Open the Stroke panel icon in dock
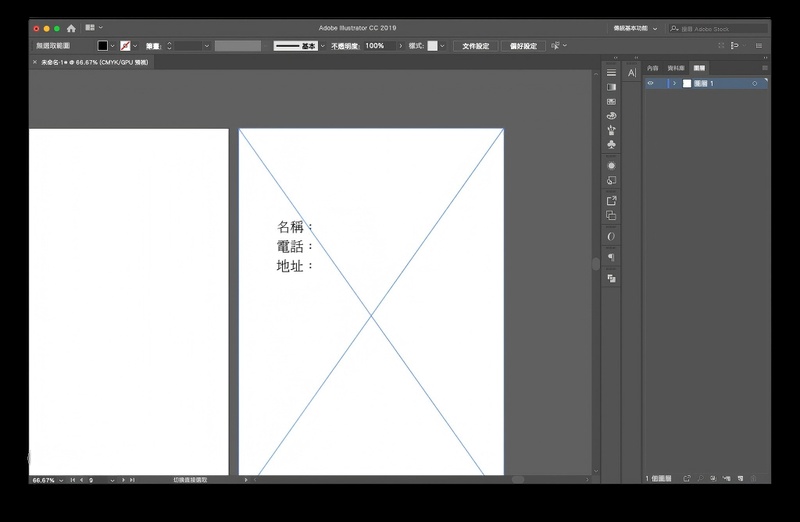The height and width of the screenshot is (522, 800). coord(611,72)
